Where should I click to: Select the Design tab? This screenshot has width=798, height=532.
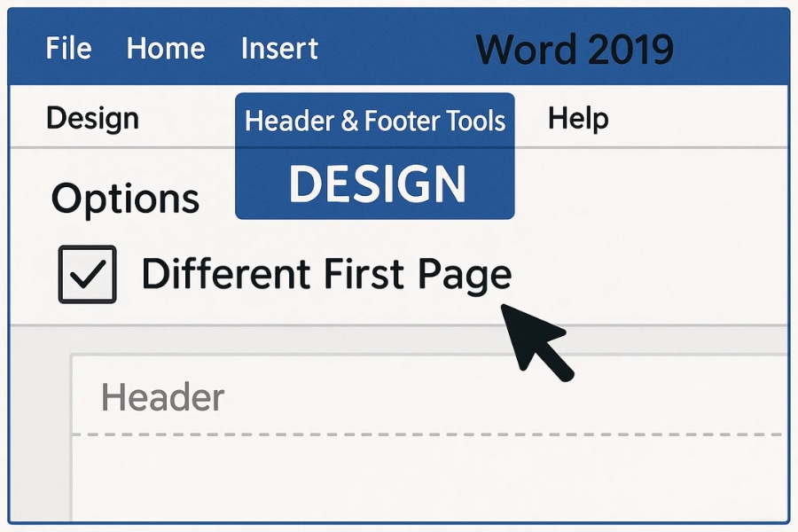tap(92, 117)
